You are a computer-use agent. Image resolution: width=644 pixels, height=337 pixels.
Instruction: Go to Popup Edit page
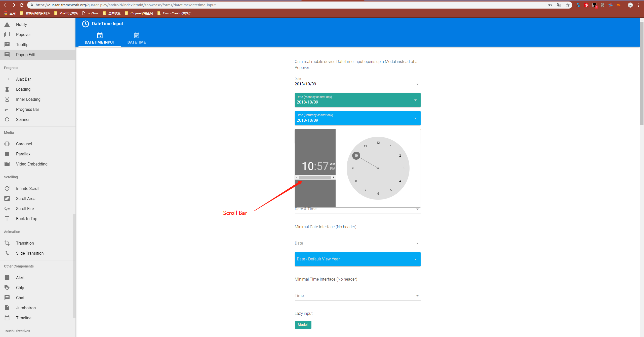tap(26, 55)
